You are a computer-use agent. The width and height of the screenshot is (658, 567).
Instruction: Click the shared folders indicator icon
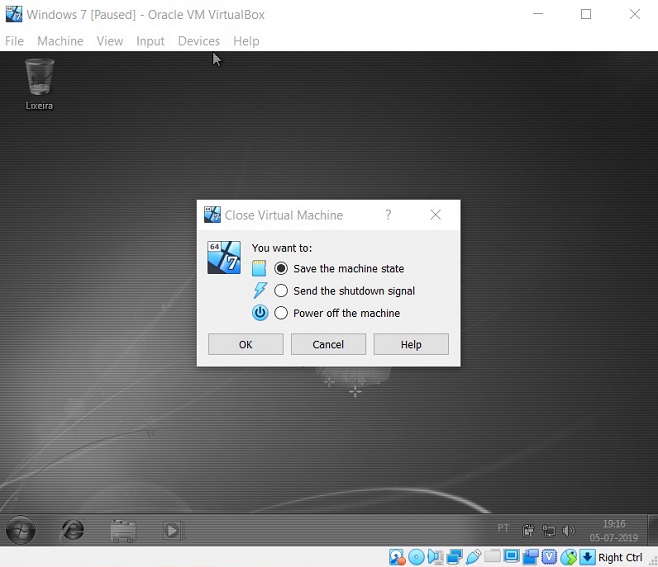pyautogui.click(x=492, y=556)
